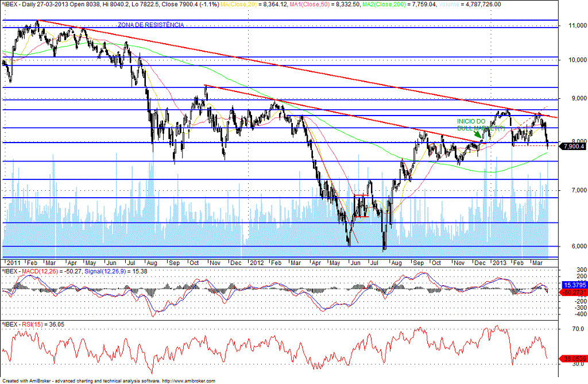Click the 7,900.4 last price label
Screen dimensions: 588x384
click(572, 147)
